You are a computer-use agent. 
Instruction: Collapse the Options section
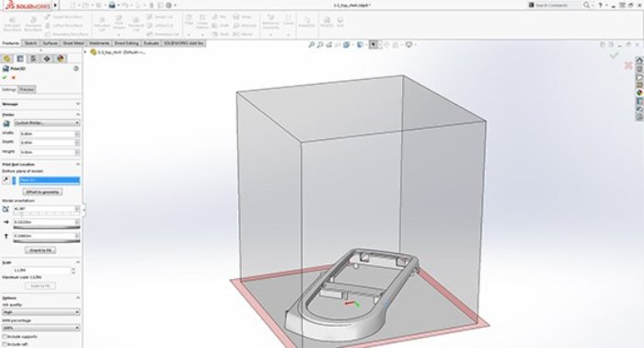tap(77, 298)
